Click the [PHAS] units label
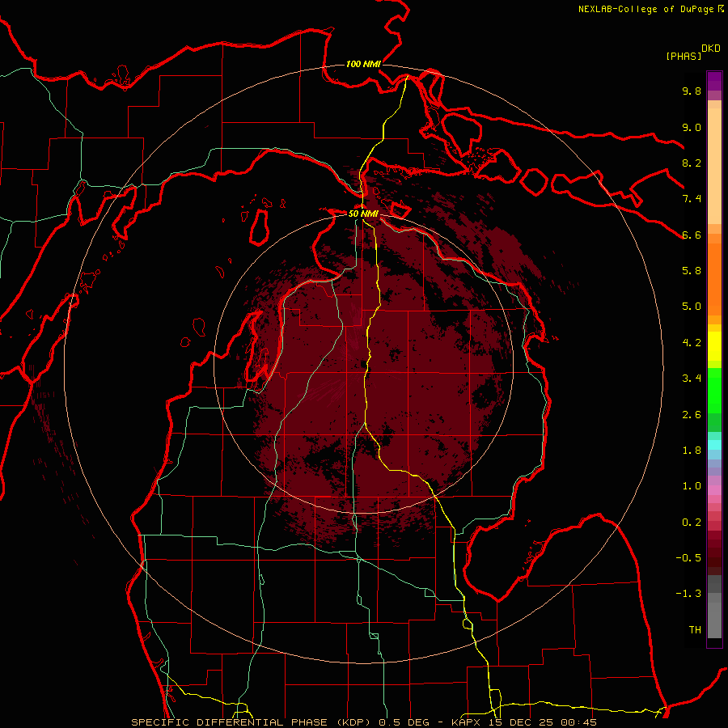Viewport: 728px width, 728px height. [x=684, y=56]
